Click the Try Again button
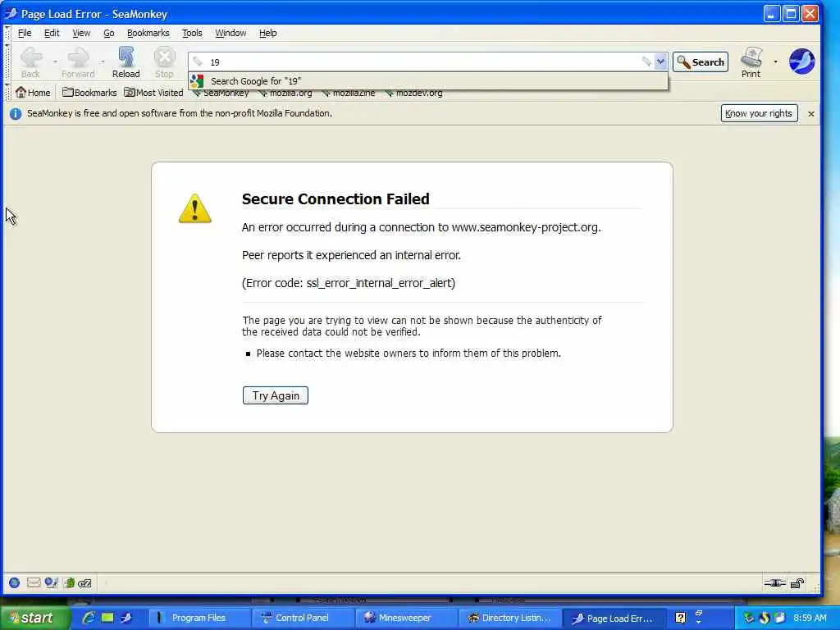This screenshot has width=840, height=630. point(276,395)
